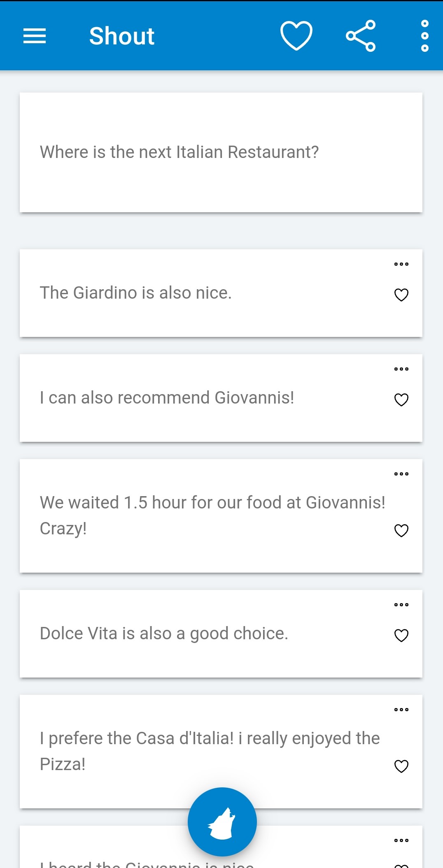Screen dimensions: 443x868
Task: Open the three-dot menu on the Dolce Vita reply
Action: [401, 605]
